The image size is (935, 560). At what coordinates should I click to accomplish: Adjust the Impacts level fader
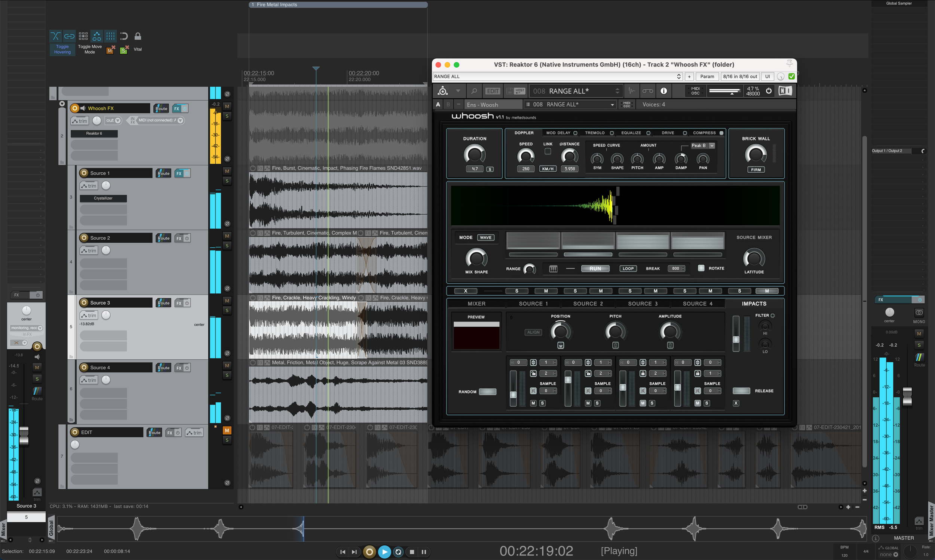point(736,339)
